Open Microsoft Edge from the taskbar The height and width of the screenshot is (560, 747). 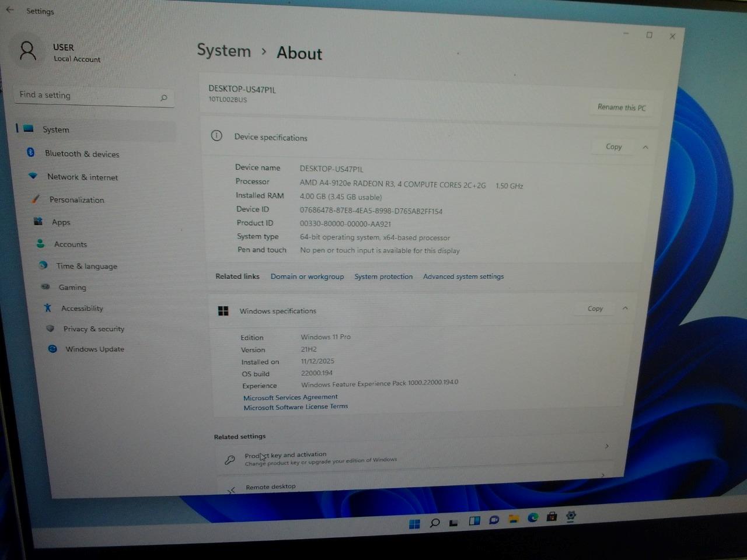pyautogui.click(x=533, y=517)
